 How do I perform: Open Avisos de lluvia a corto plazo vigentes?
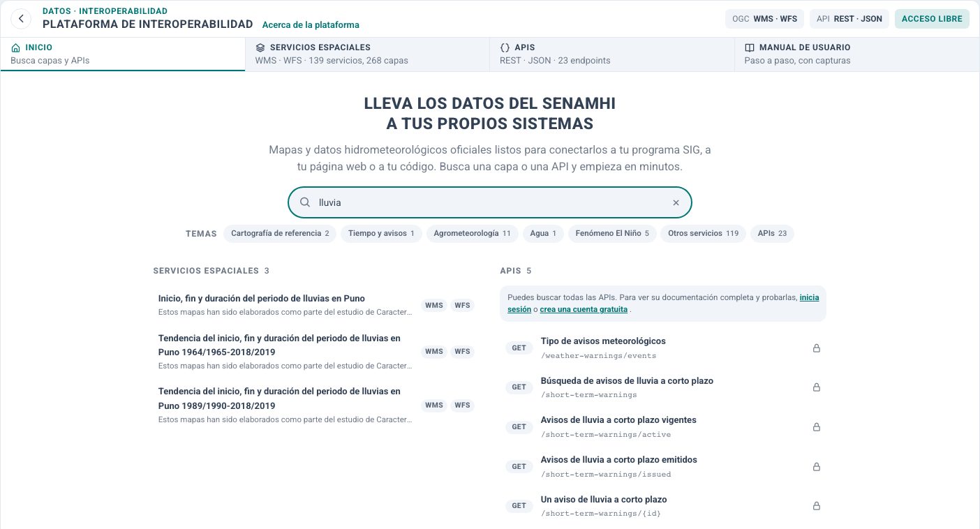point(663,426)
